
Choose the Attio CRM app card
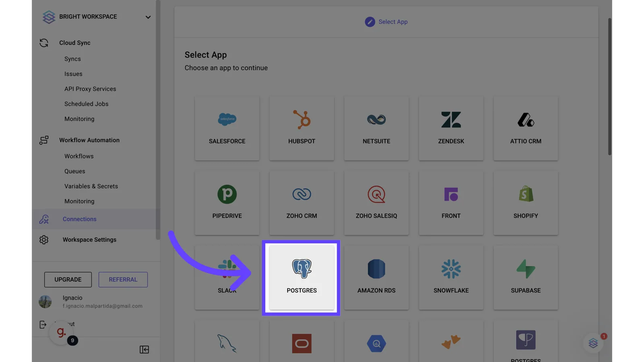tap(526, 128)
